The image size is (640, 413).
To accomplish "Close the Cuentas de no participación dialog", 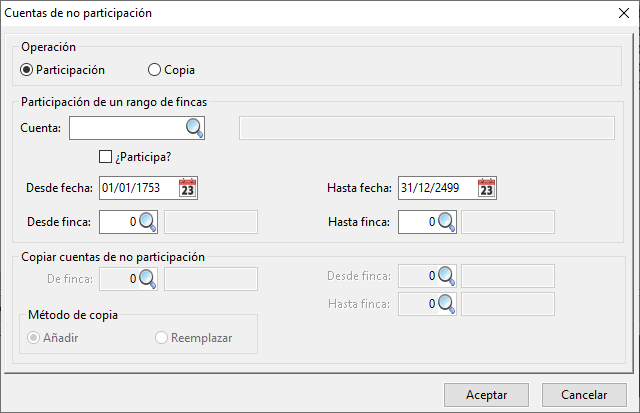I will coord(622,13).
